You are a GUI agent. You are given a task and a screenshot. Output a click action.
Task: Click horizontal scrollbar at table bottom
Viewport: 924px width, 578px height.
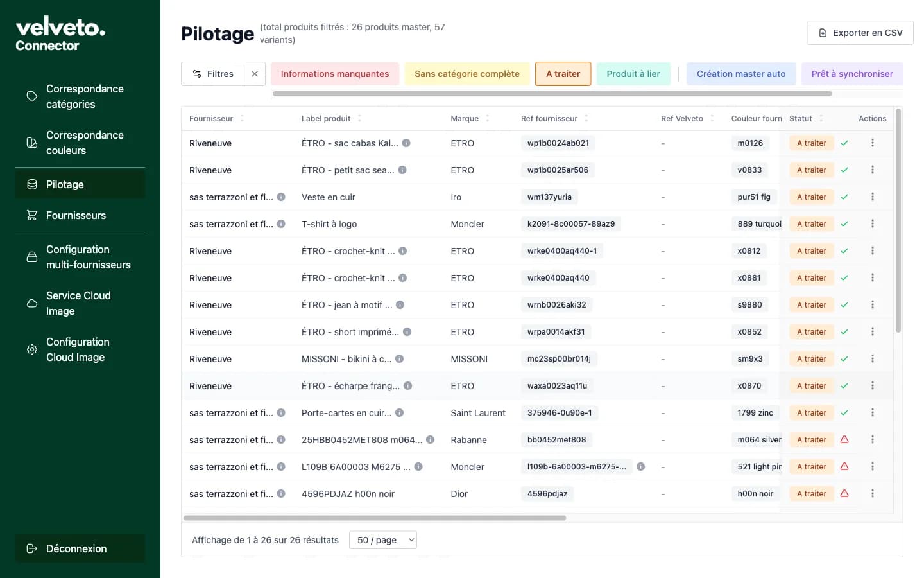tap(375, 518)
